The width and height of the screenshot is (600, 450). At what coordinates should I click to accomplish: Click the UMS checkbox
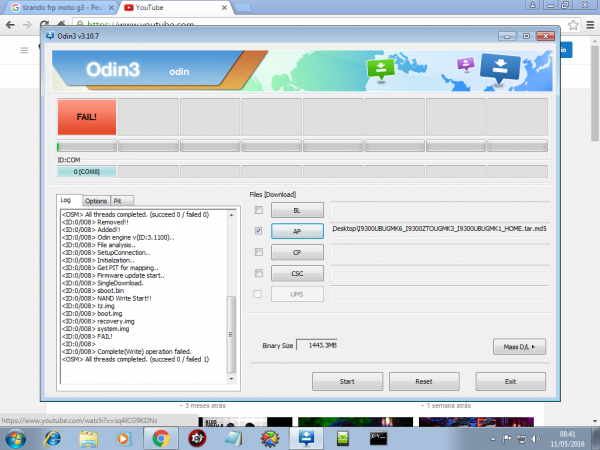[258, 294]
